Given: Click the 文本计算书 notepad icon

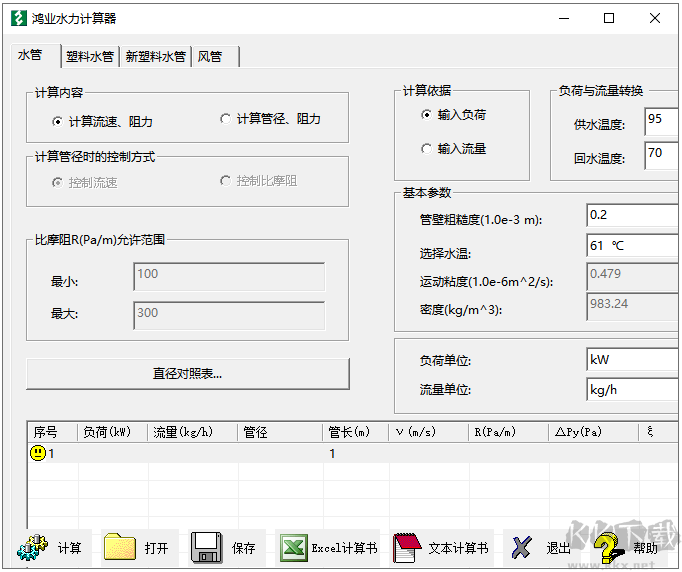Looking at the screenshot, I should click(x=408, y=548).
